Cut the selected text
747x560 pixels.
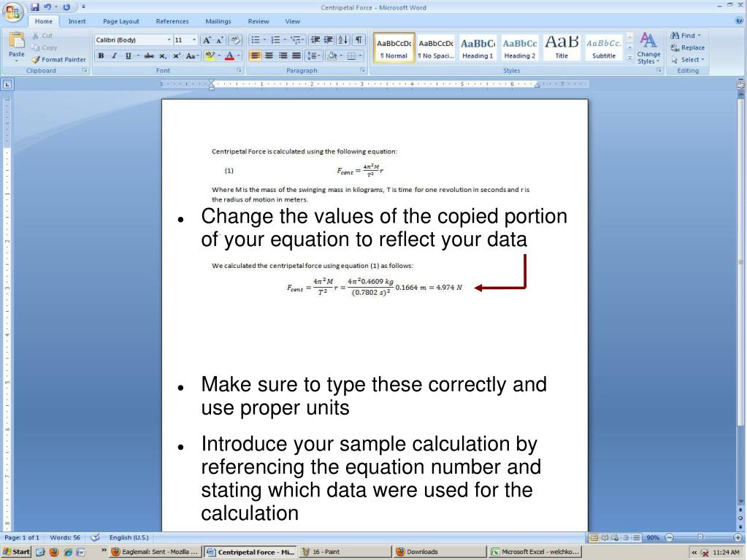click(x=42, y=36)
